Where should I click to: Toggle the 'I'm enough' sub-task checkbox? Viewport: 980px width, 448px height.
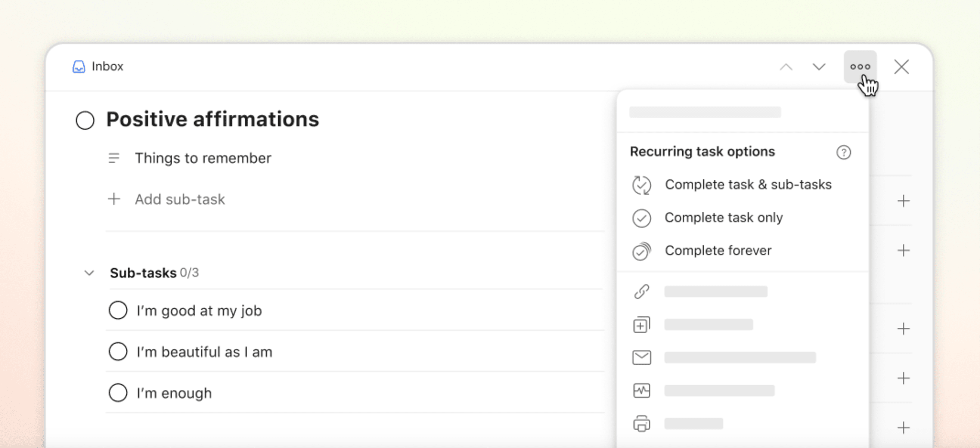pyautogui.click(x=118, y=393)
